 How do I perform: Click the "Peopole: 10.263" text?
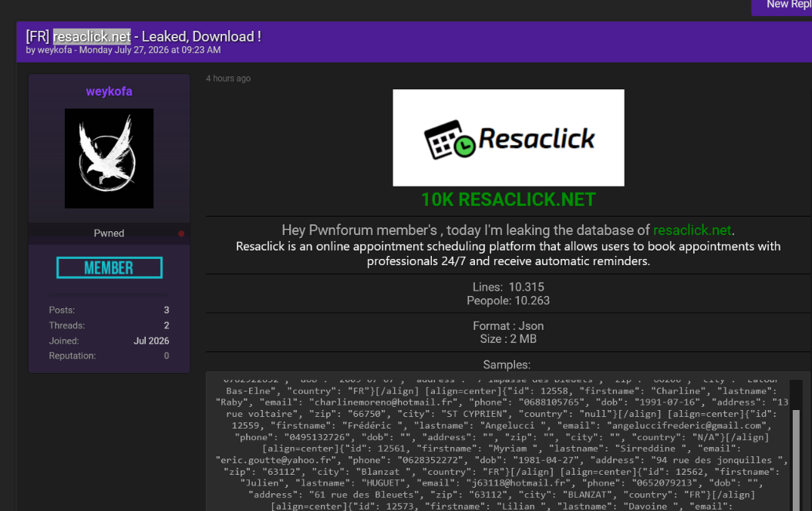click(508, 301)
